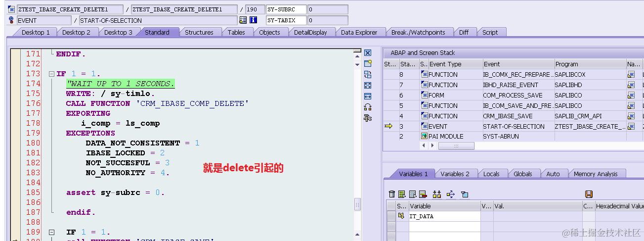Click the orange save disk icon
This screenshot has height=241, width=644.
[x=589, y=194]
